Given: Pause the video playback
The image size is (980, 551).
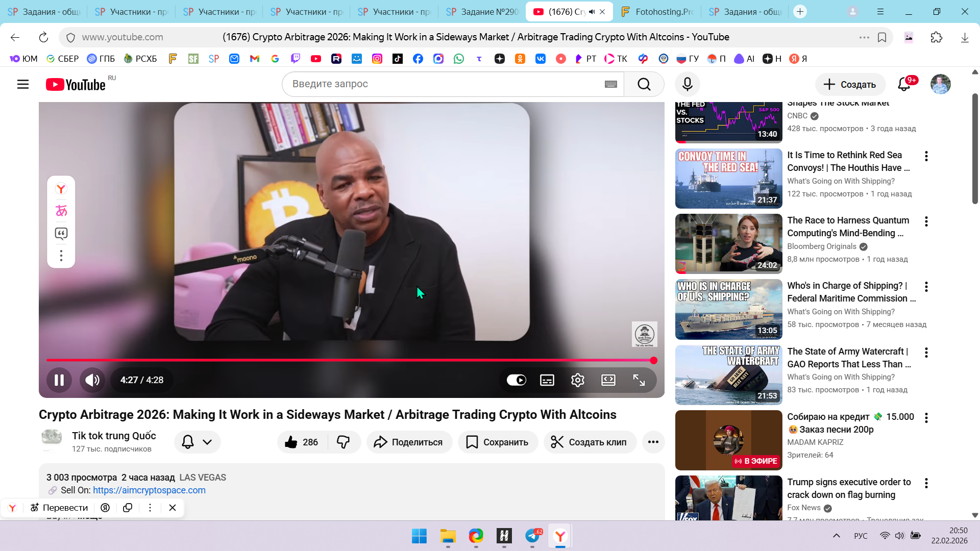Looking at the screenshot, I should click(x=59, y=380).
